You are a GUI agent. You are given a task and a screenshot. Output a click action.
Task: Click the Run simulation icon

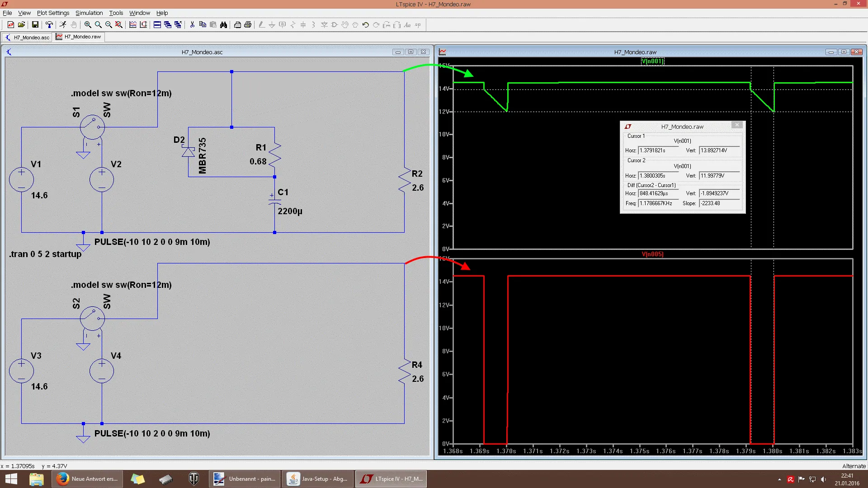click(63, 25)
